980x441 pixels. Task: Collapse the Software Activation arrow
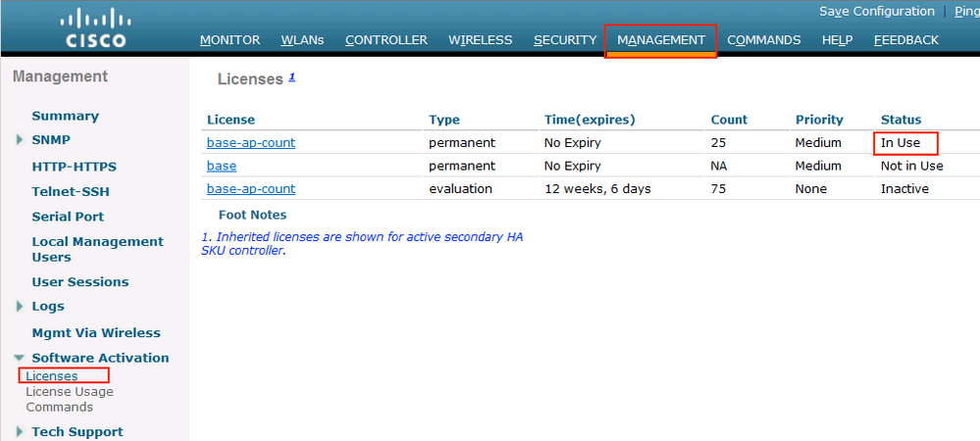(x=20, y=358)
